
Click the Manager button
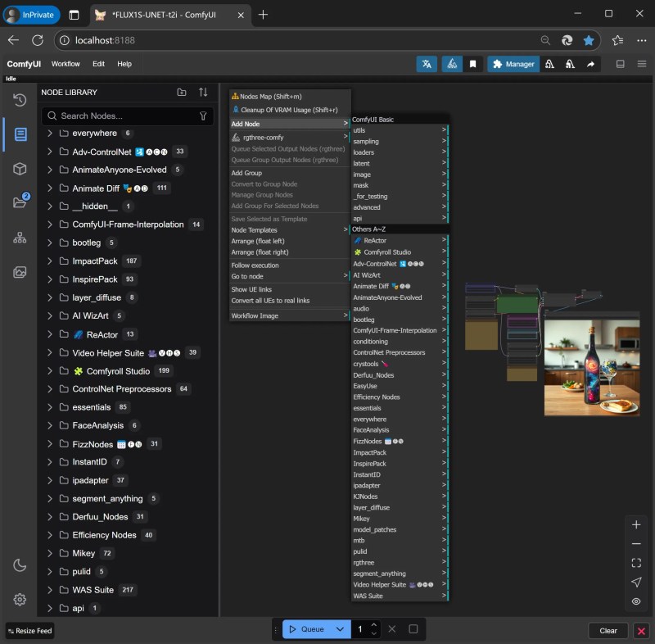(x=513, y=64)
